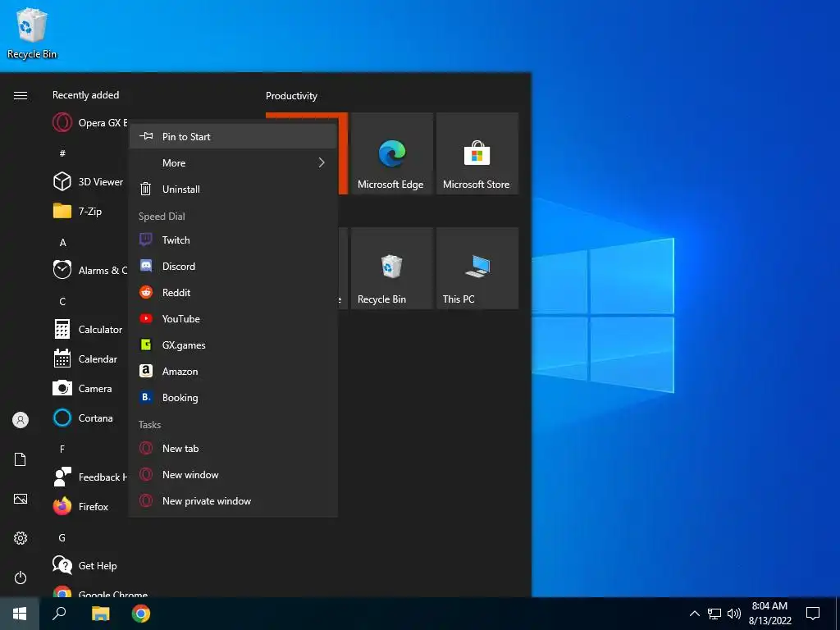This screenshot has width=840, height=630.
Task: Open the Microsoft Edge tile
Action: (x=391, y=153)
